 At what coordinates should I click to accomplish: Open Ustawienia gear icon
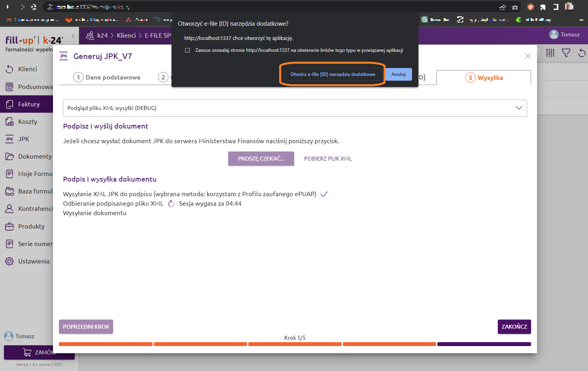(9, 261)
